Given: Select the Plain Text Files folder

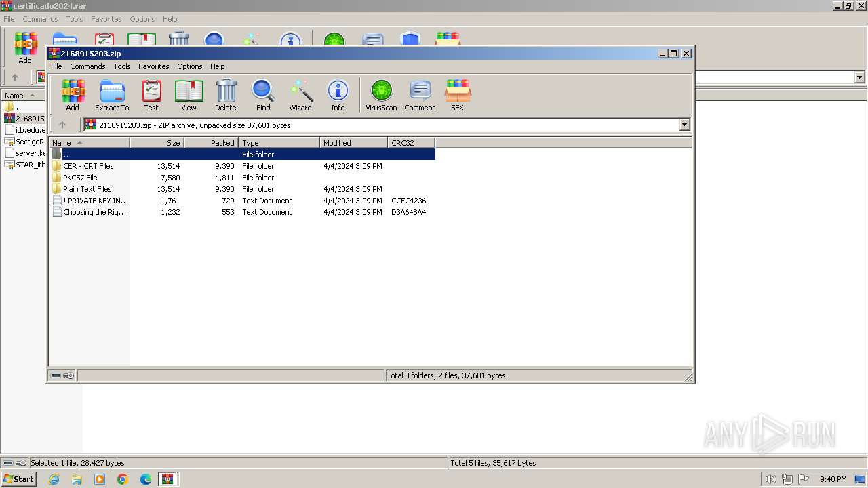Looking at the screenshot, I should [x=87, y=189].
